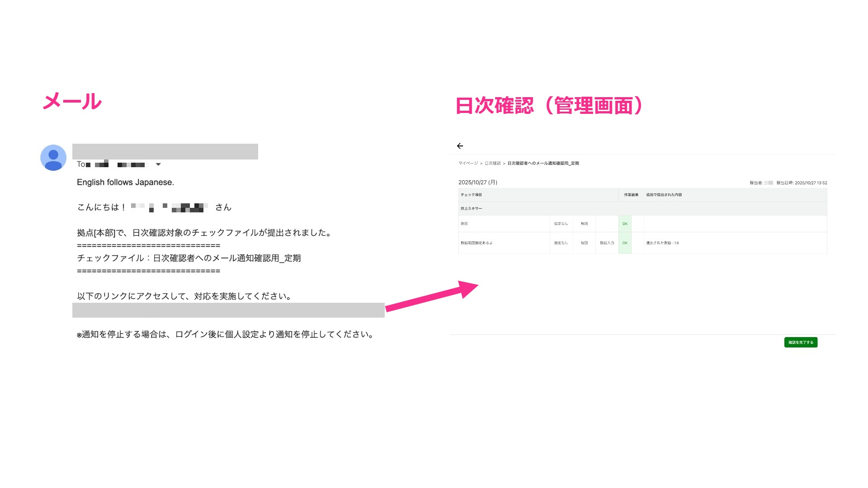Click the grayed-out sender name bar

coord(165,151)
